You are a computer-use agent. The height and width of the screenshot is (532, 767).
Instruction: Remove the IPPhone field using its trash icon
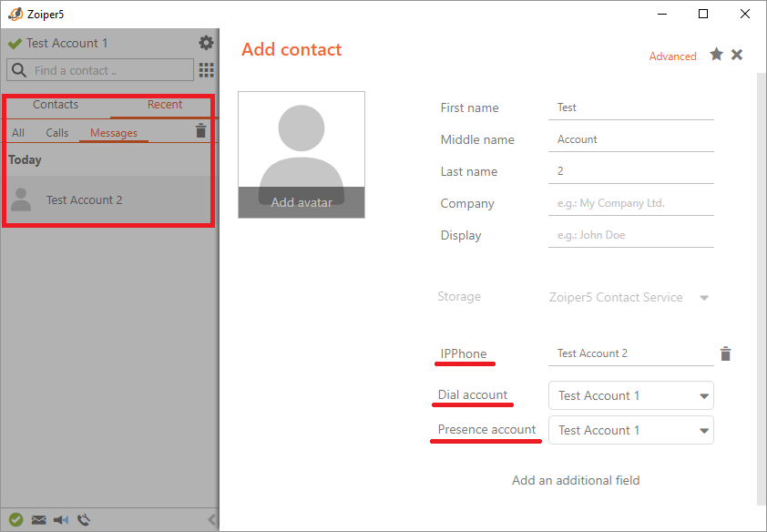coord(726,353)
